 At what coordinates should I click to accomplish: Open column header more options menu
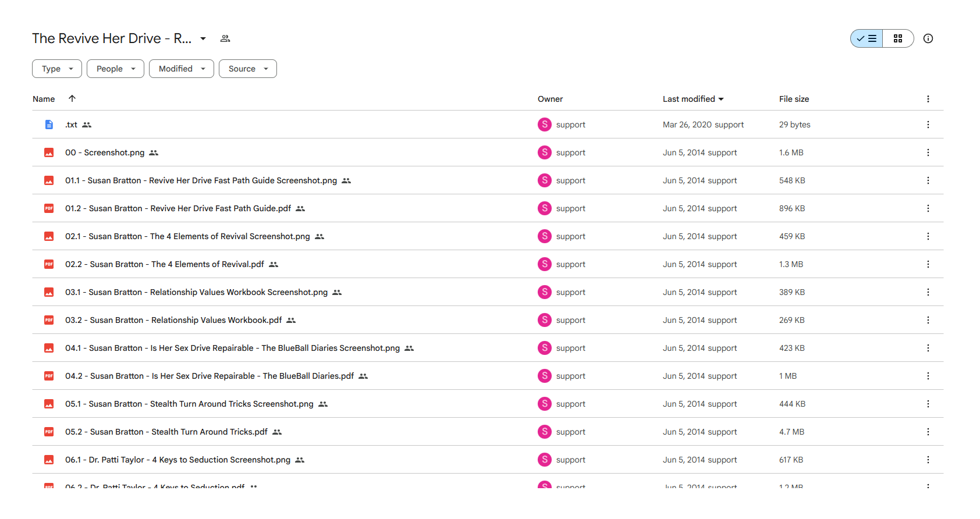[x=928, y=99]
